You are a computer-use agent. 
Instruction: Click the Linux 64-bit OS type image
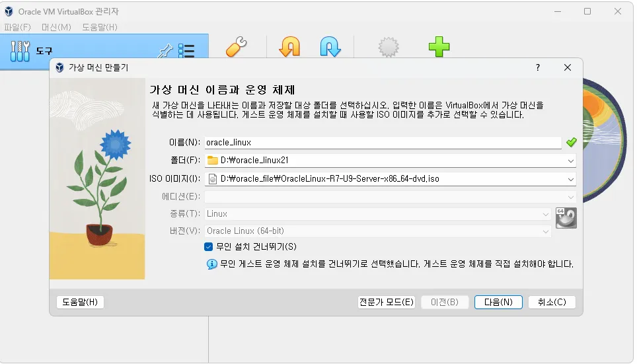[566, 218]
